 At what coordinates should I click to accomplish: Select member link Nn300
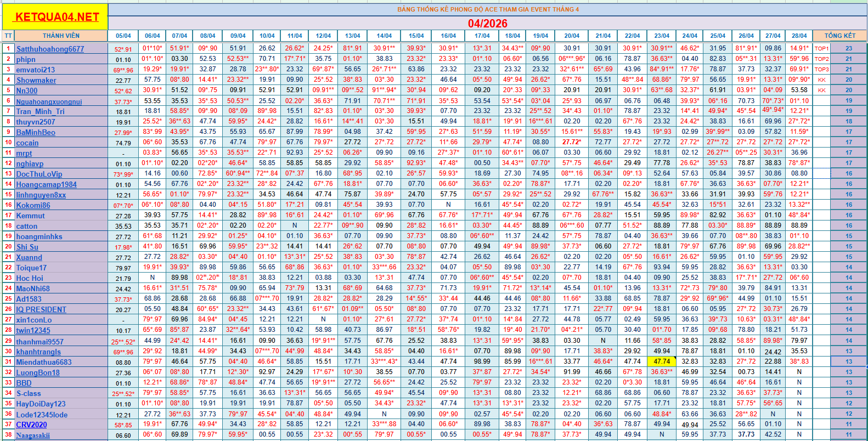27,91
